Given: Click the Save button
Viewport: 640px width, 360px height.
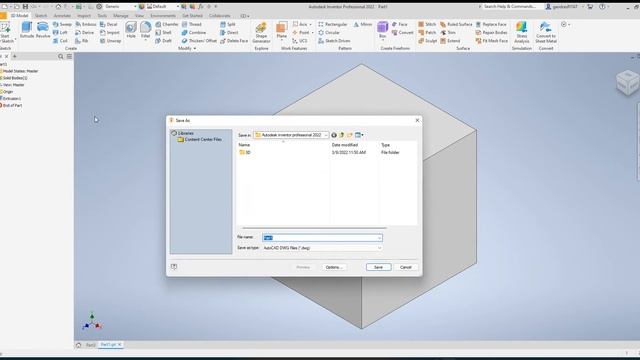Looking at the screenshot, I should click(x=378, y=267).
